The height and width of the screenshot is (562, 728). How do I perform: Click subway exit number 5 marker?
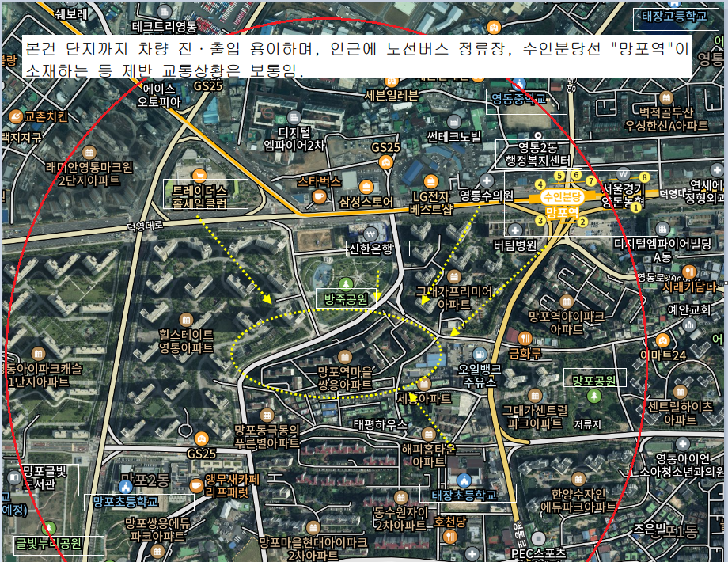559,176
